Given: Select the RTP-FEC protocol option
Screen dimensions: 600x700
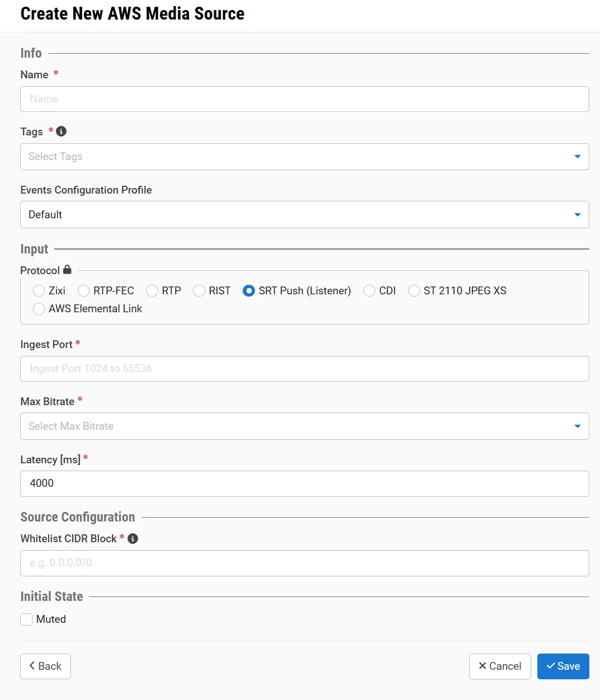Looking at the screenshot, I should [x=83, y=291].
